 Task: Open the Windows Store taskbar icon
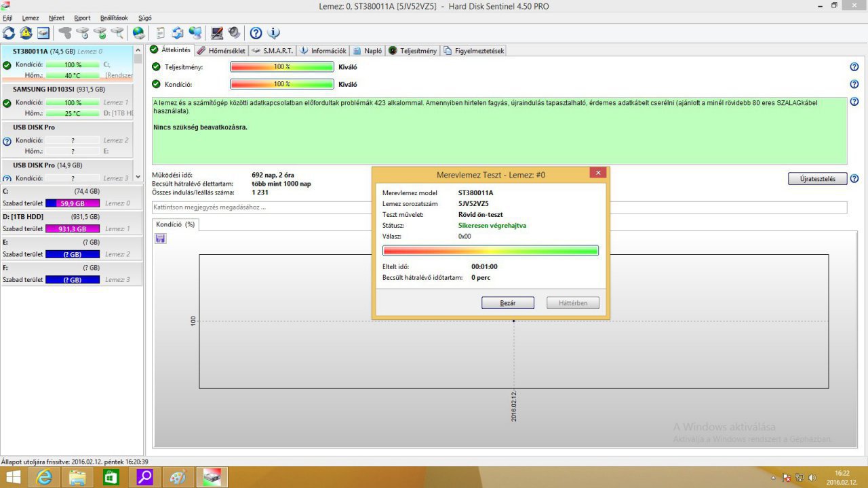pos(111,477)
